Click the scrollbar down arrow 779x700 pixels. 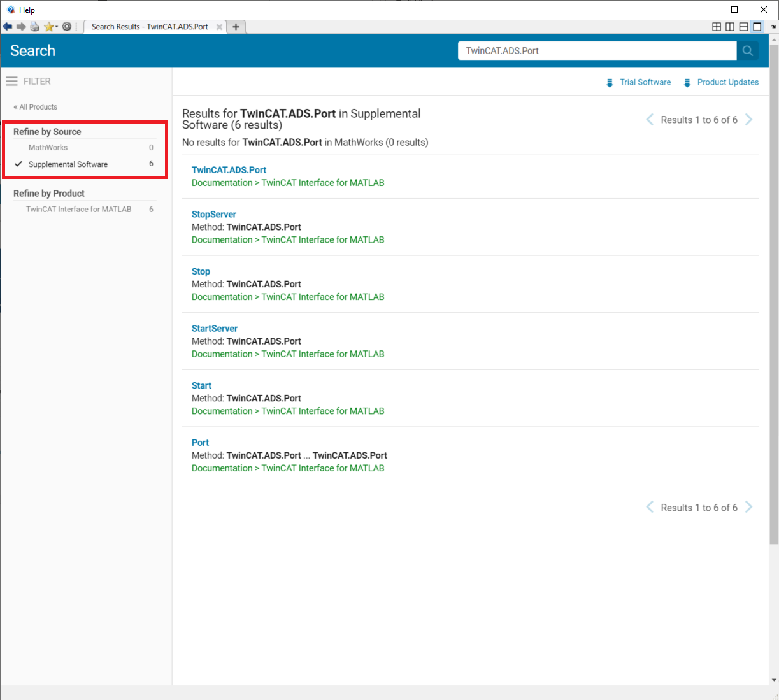coord(774,680)
